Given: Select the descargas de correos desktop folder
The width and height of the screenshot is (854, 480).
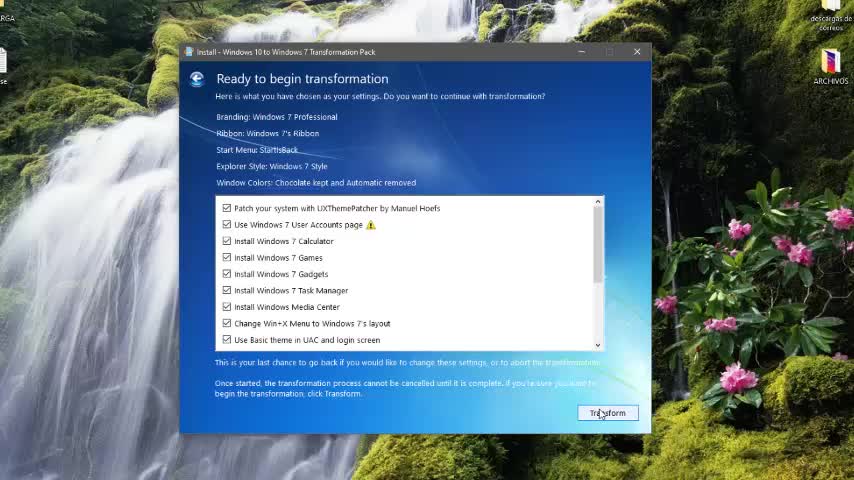Looking at the screenshot, I should (831, 15).
